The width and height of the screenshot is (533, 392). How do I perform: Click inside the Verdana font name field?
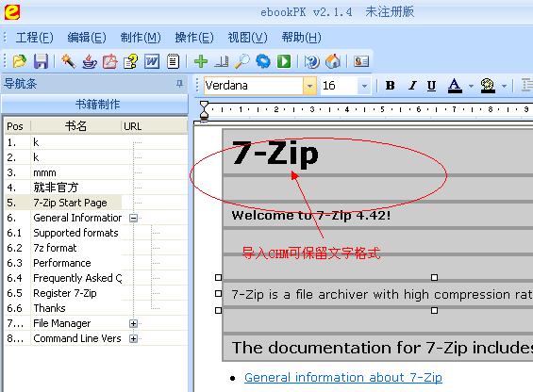point(253,86)
